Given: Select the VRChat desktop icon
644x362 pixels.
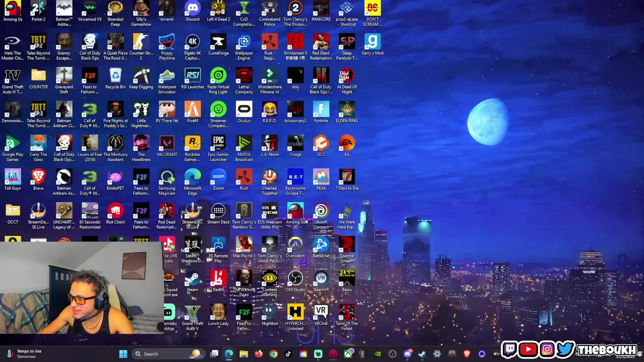Looking at the screenshot, I should 321,315.
